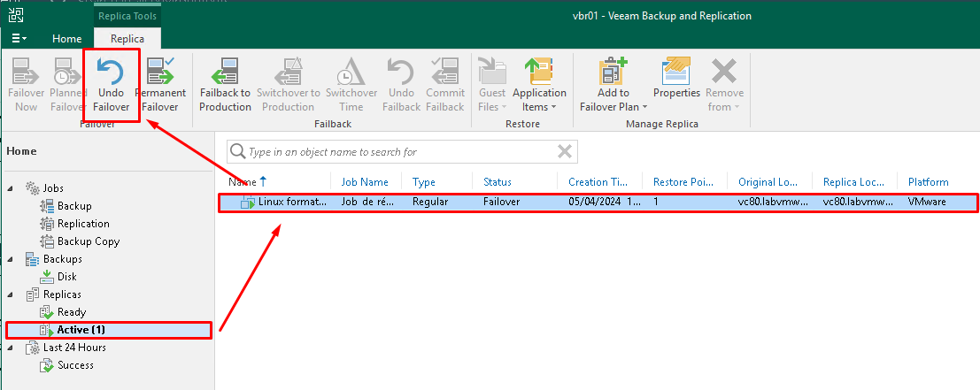Sort by Original Location column

(x=768, y=182)
